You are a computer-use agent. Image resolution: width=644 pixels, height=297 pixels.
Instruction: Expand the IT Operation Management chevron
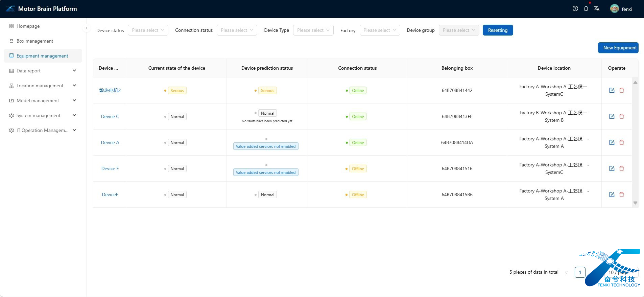pyautogui.click(x=74, y=130)
